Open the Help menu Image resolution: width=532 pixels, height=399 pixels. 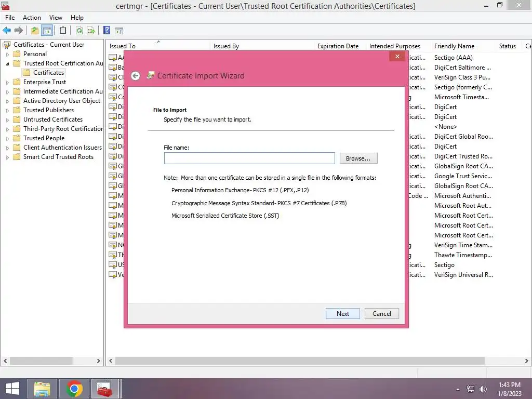tap(77, 18)
